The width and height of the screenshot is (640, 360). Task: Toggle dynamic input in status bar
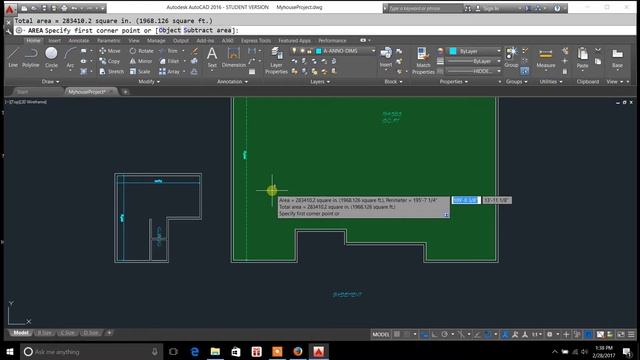pyautogui.click(x=425, y=334)
